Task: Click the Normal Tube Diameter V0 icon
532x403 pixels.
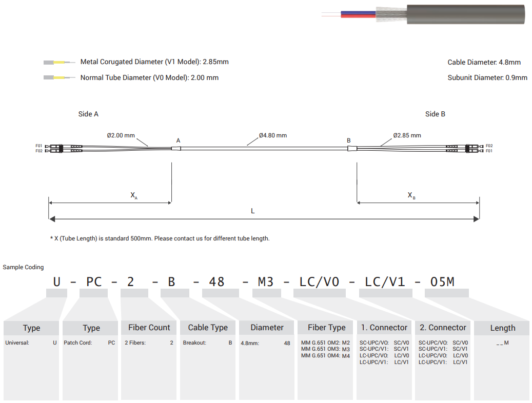Action: pos(59,78)
